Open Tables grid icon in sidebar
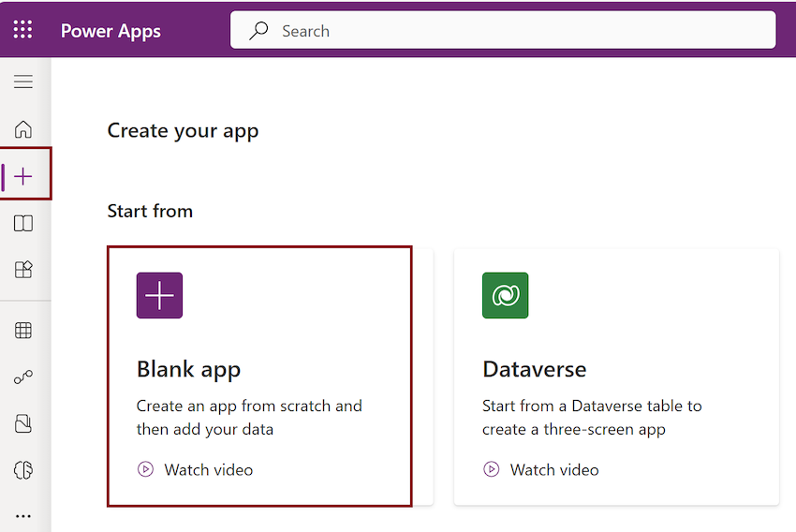Image resolution: width=796 pixels, height=532 pixels. tap(23, 331)
